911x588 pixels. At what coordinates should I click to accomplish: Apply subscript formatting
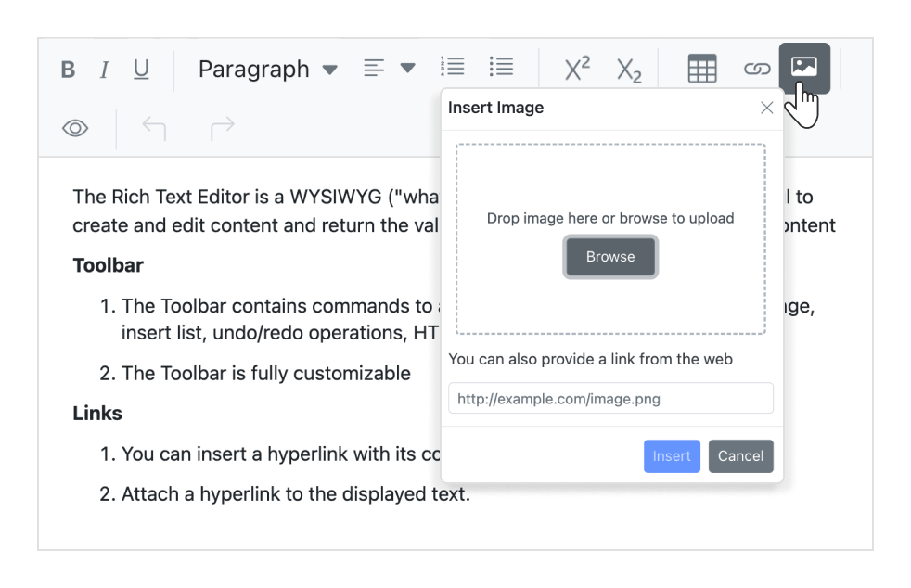point(629,68)
